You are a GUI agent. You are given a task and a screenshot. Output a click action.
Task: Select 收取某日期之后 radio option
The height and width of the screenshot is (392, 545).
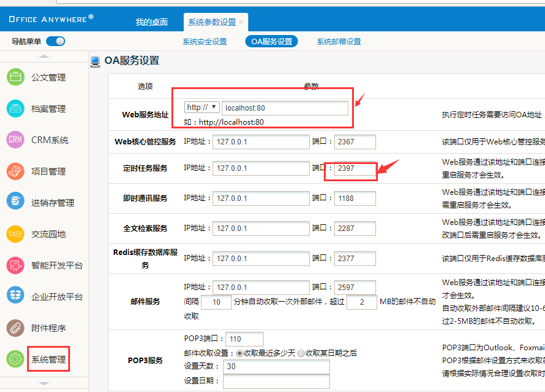pyautogui.click(x=301, y=353)
